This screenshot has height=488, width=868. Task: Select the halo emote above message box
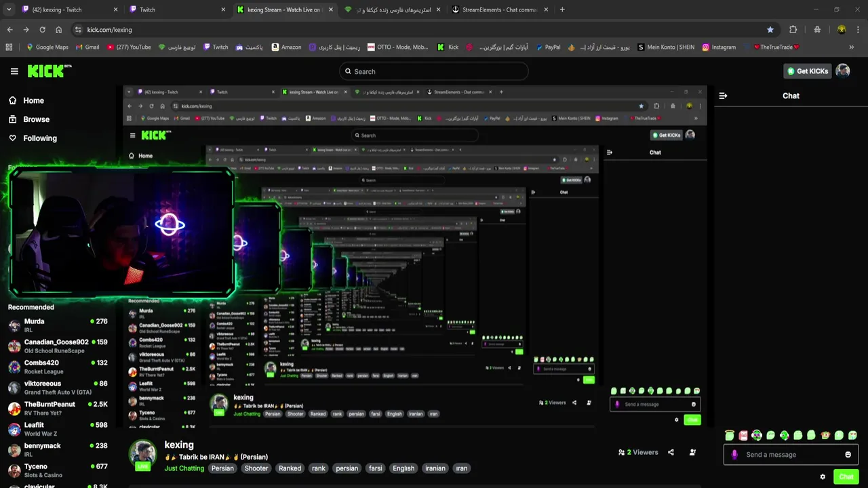coord(730,435)
